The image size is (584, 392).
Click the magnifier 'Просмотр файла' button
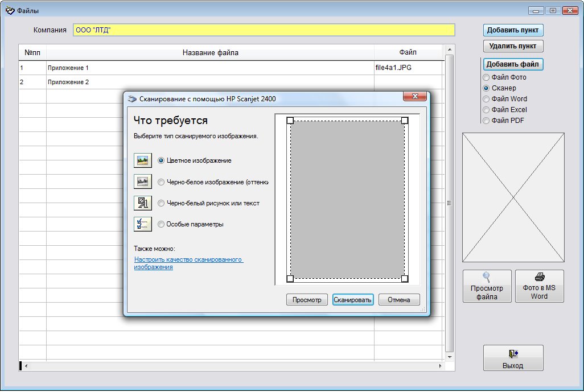tap(487, 286)
